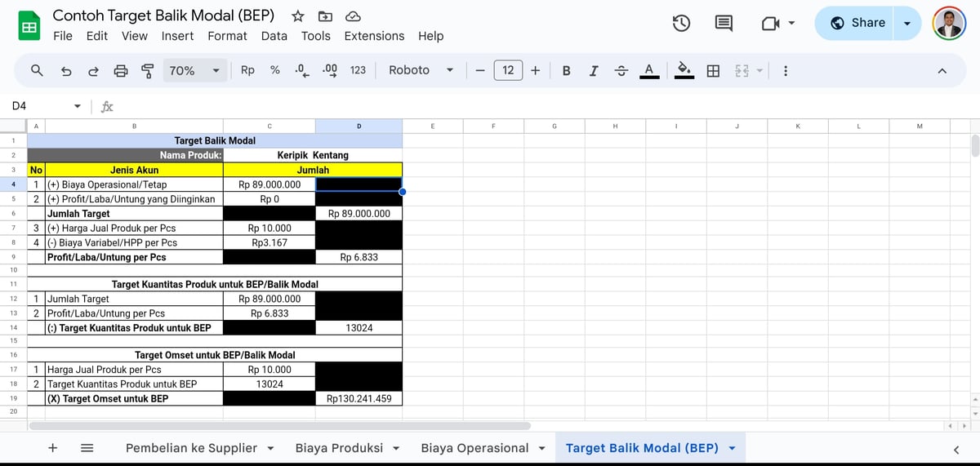
Task: Decrease decimal places
Action: (x=301, y=71)
